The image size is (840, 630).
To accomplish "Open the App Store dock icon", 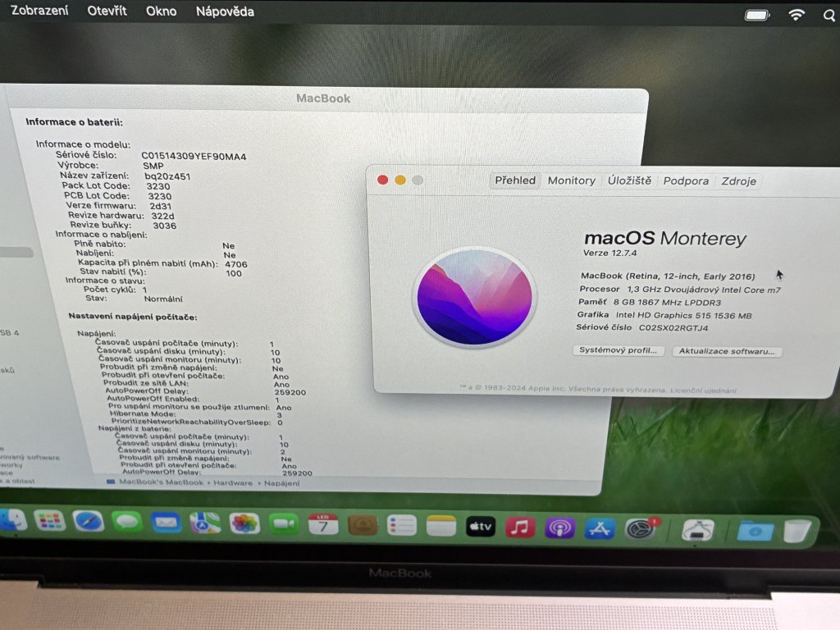I will pyautogui.click(x=600, y=528).
